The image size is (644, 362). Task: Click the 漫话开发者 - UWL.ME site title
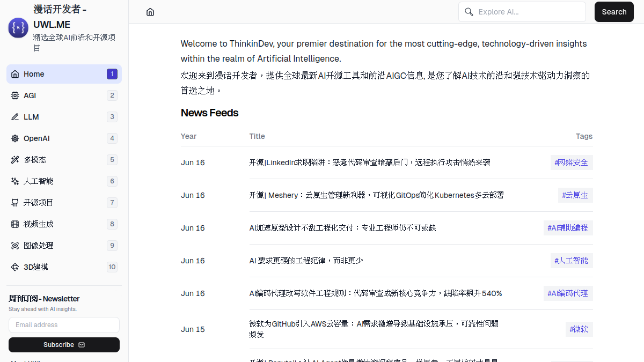click(x=60, y=17)
